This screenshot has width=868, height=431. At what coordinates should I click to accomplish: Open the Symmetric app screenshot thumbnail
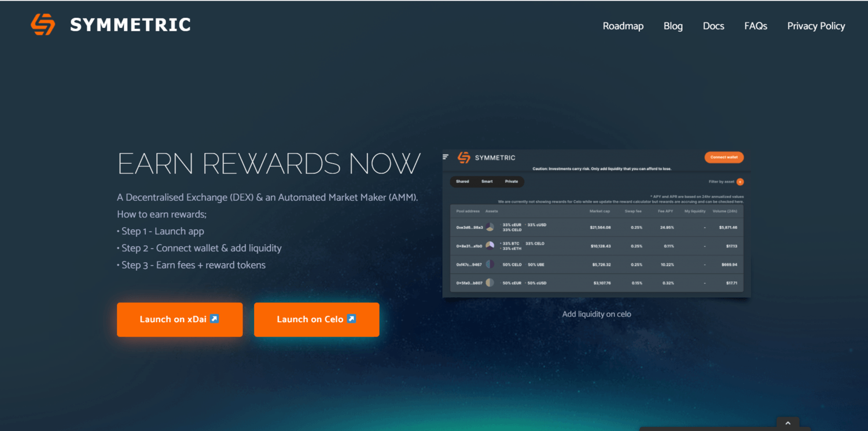pyautogui.click(x=596, y=224)
